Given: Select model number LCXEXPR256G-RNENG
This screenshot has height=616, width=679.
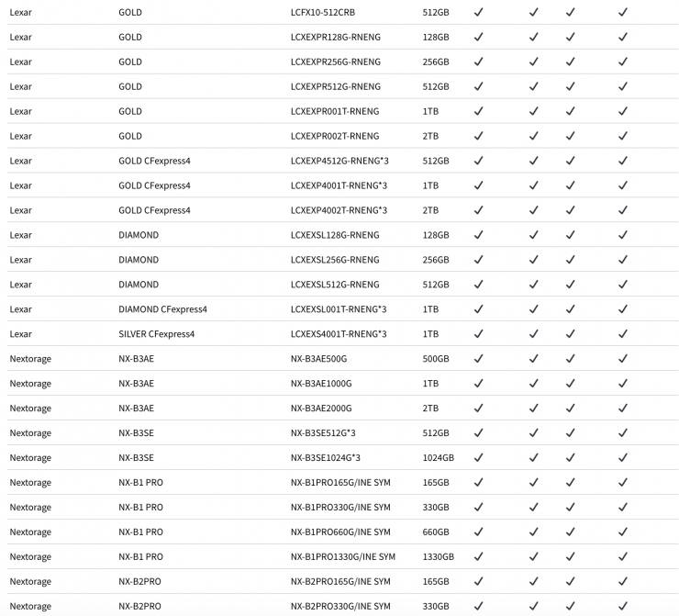Looking at the screenshot, I should click(x=336, y=62).
